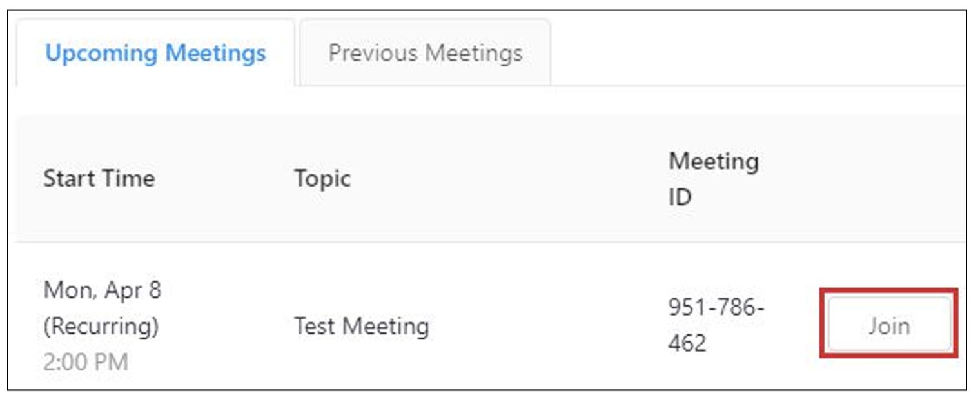
Task: Switch to the Upcoming Meetings tab
Action: 155,53
